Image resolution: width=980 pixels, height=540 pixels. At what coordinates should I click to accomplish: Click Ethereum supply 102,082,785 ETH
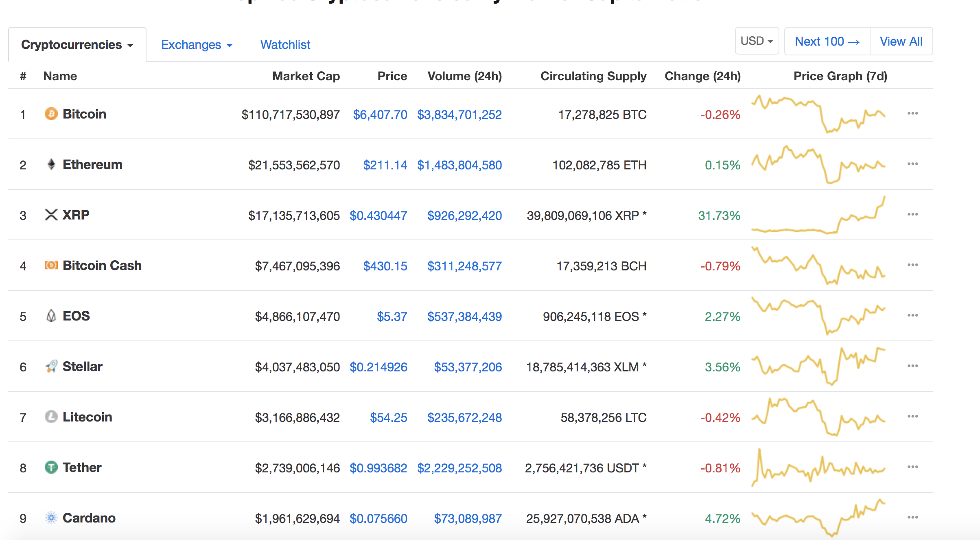[599, 165]
